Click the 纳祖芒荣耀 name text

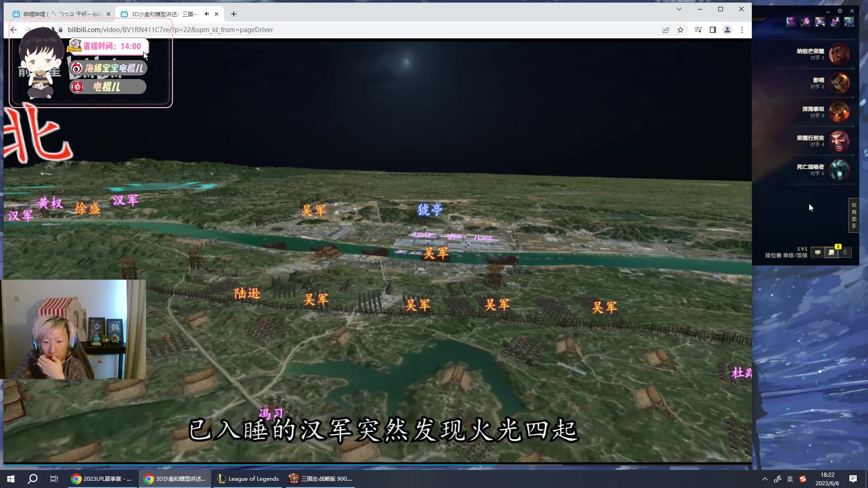click(x=810, y=51)
